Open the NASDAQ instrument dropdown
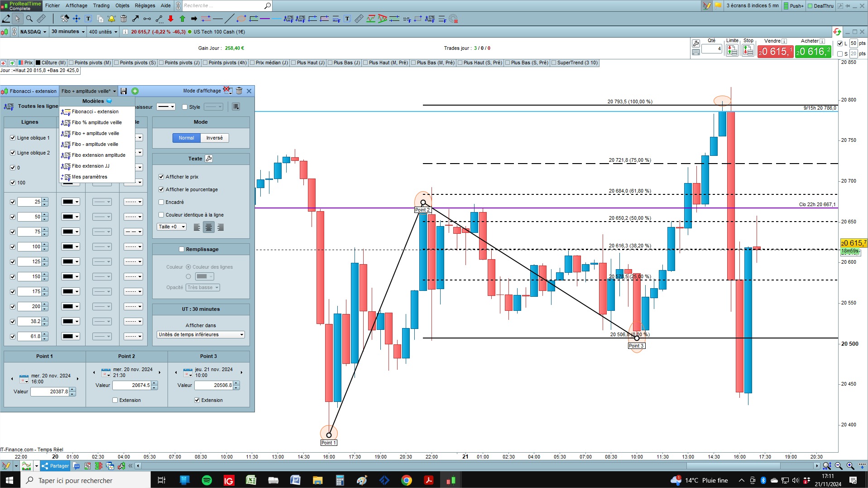The image size is (868, 488). [x=33, y=32]
